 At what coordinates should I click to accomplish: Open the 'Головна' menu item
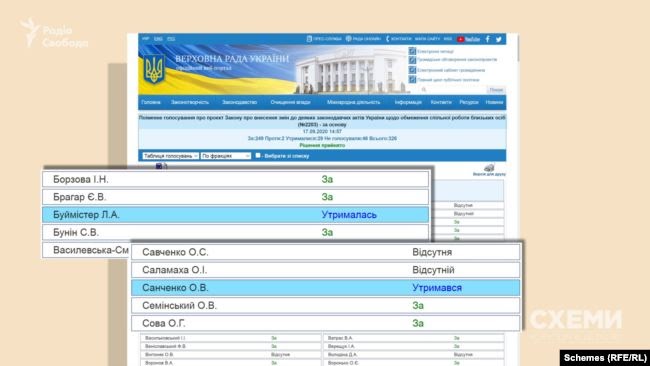150,102
